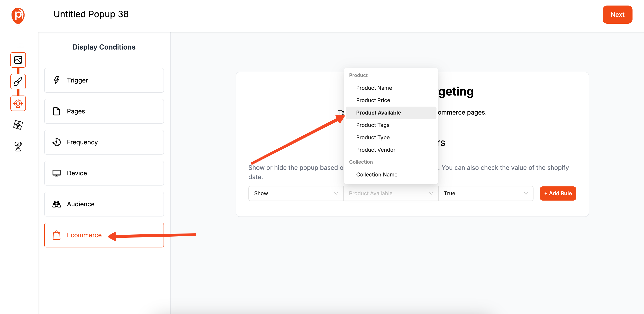The image size is (644, 314).
Task: Open the Audience display condition
Action: [x=104, y=204]
